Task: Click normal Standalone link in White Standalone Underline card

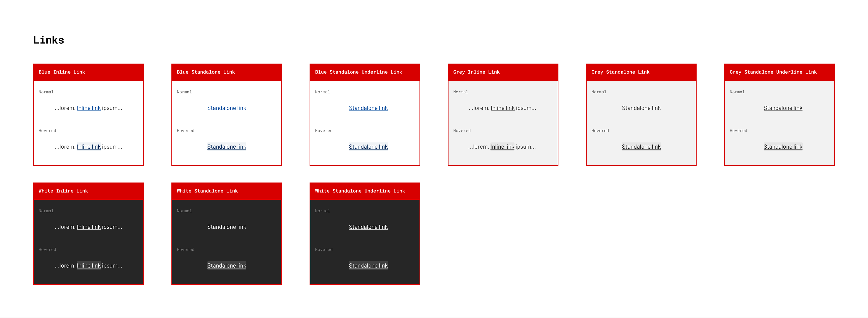Action: 368,227
